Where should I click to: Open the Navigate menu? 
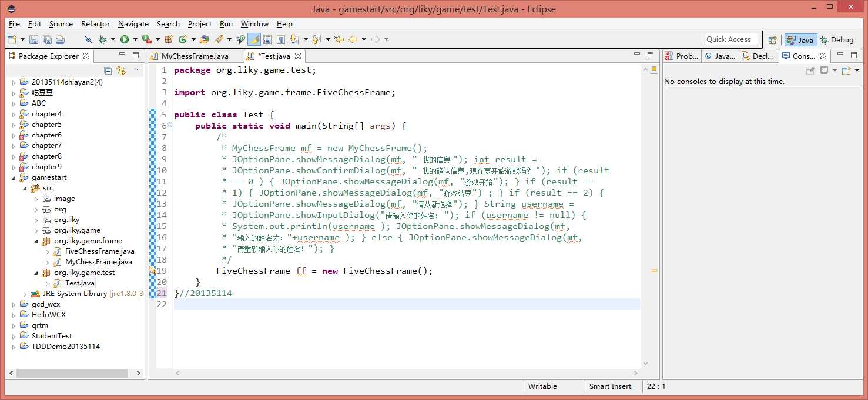pyautogui.click(x=133, y=24)
